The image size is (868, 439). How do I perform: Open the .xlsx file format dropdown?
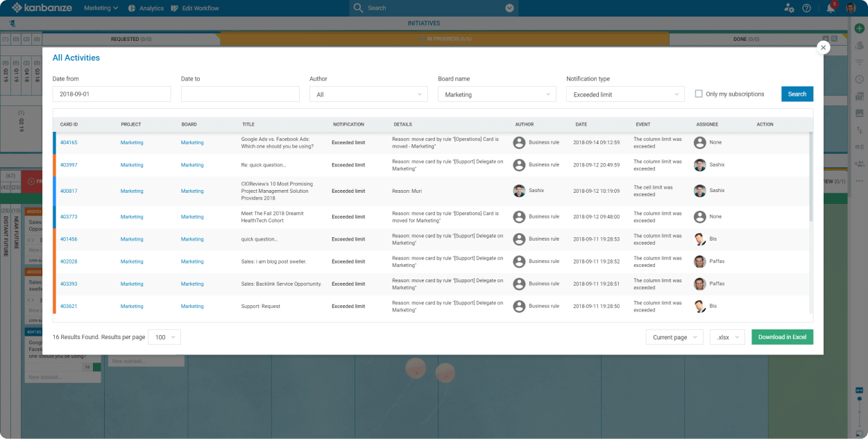click(726, 337)
